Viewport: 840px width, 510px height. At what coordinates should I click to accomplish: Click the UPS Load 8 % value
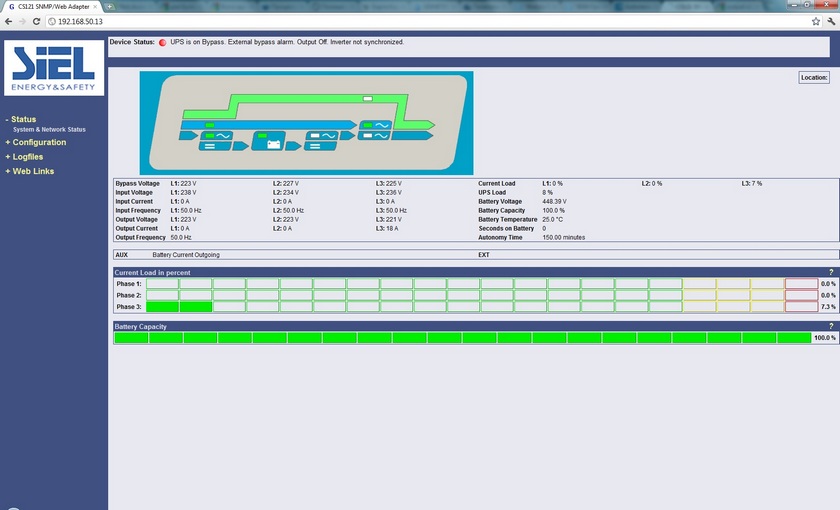click(547, 192)
